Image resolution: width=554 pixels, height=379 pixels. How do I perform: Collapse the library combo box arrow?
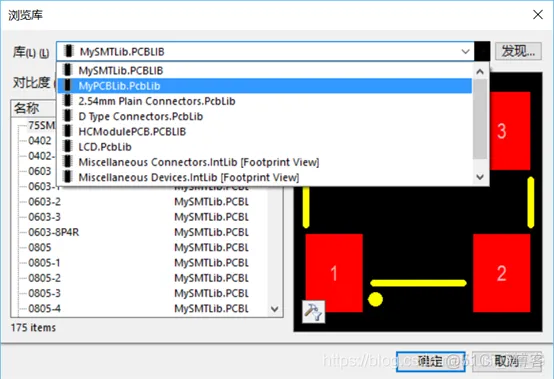(x=465, y=52)
